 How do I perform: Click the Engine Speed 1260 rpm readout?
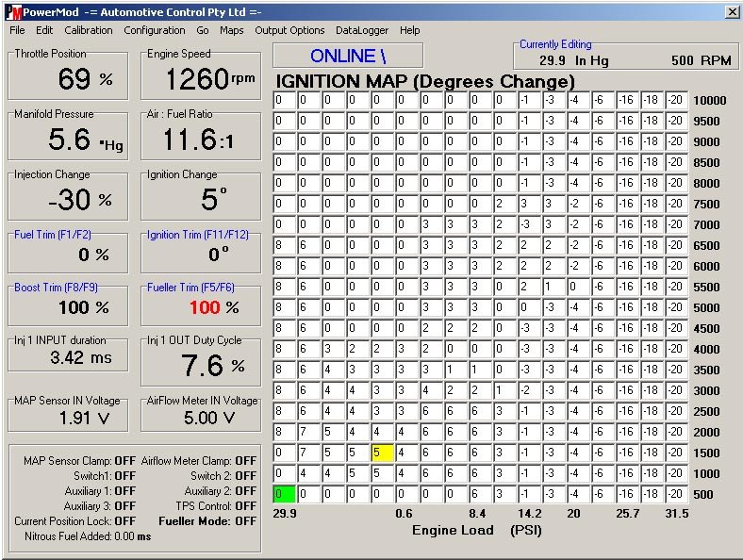click(210, 78)
